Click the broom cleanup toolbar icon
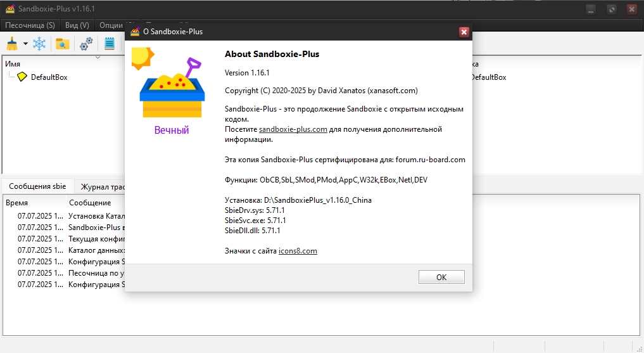 coord(12,44)
